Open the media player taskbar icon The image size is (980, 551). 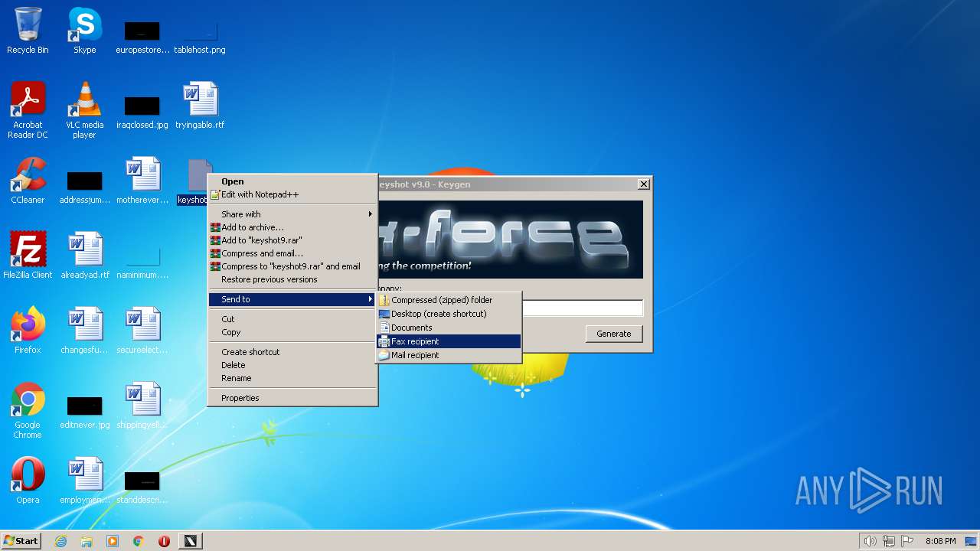pyautogui.click(x=113, y=541)
